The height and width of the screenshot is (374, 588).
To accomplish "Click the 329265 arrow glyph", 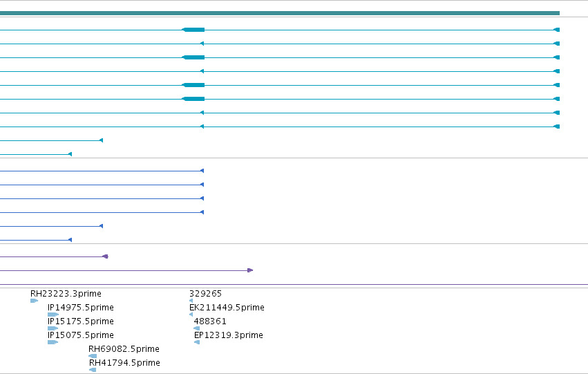I will coord(191,301).
